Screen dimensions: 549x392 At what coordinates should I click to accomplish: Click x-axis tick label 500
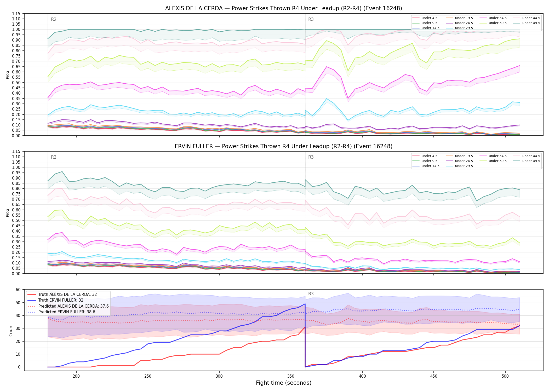pyautogui.click(x=505, y=376)
